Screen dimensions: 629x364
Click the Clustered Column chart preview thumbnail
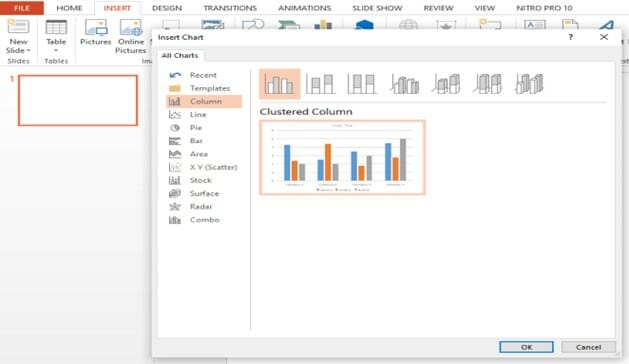342,157
